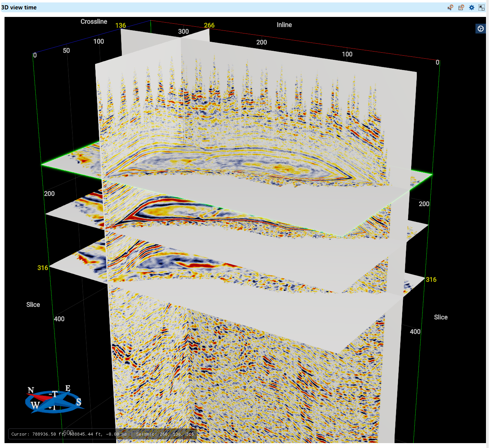Click the Crossline axis label
Screen dimensions: 489x448
[94, 21]
